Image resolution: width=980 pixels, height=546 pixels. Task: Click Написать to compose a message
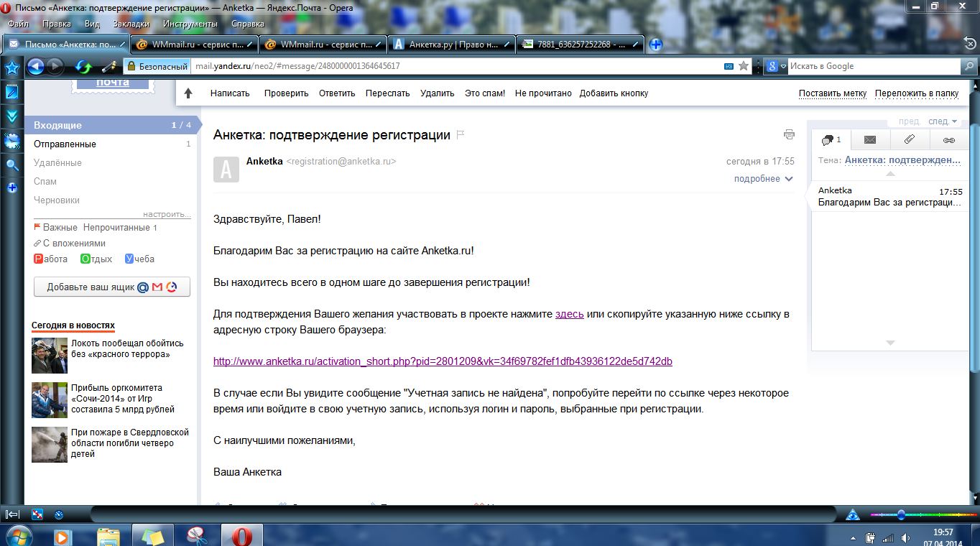230,93
